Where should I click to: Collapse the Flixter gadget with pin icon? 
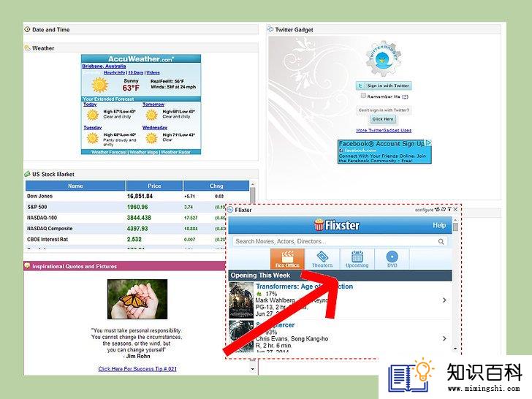pyautogui.click(x=449, y=210)
